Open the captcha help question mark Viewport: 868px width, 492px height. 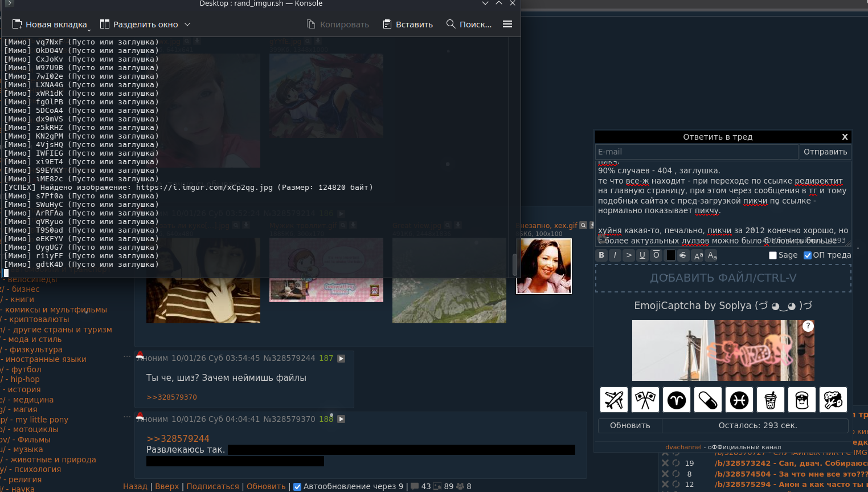[808, 326]
